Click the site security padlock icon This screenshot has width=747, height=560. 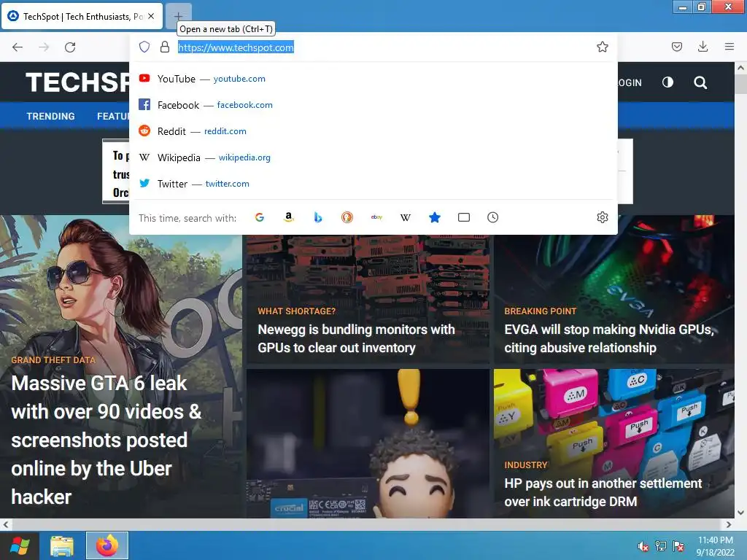tap(165, 47)
